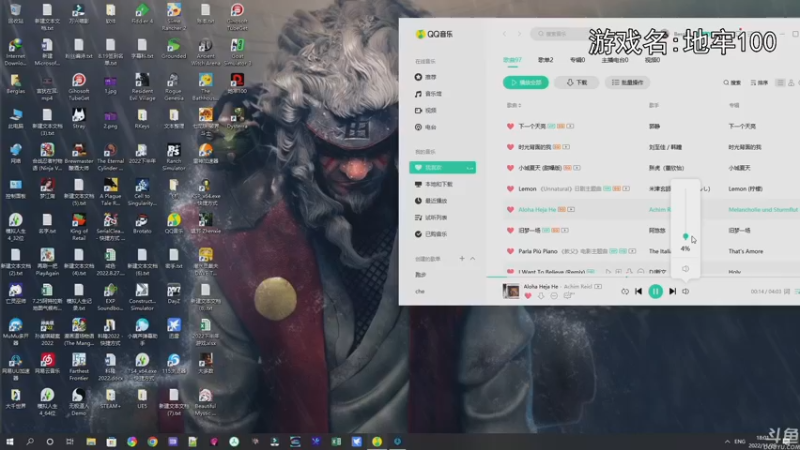
Task: Switch to the Videos 0 tab
Action: 652,60
